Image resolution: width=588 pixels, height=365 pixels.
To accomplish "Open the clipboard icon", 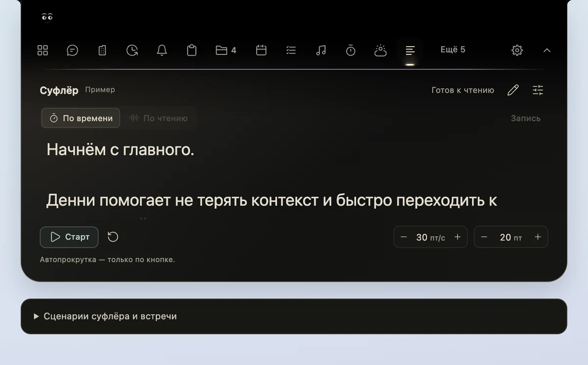I will pyautogui.click(x=192, y=50).
